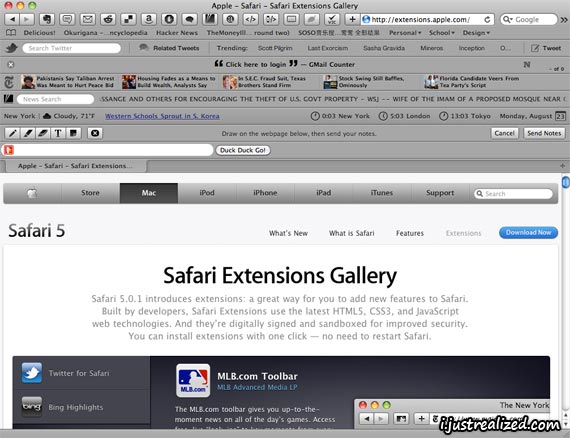This screenshot has height=438, width=570.
Task: Open the bookmarks book icon
Action: (x=11, y=33)
